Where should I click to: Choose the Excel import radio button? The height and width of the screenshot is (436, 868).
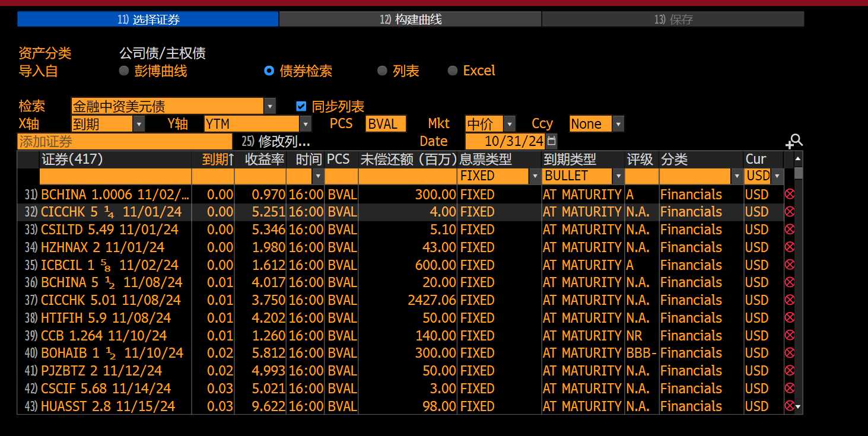coord(453,71)
